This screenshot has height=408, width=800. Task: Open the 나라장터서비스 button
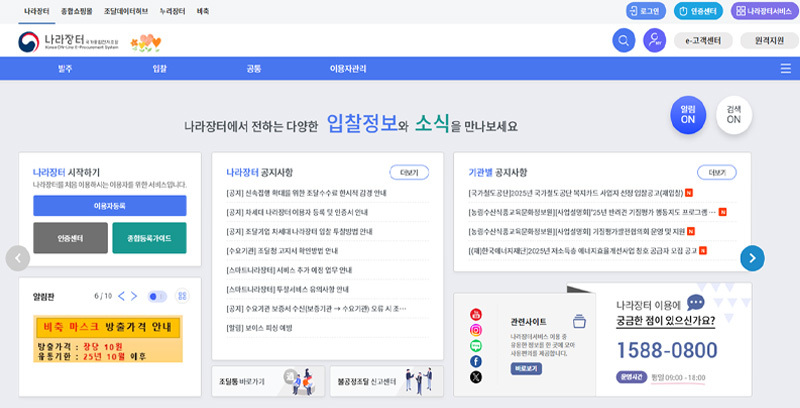[763, 11]
